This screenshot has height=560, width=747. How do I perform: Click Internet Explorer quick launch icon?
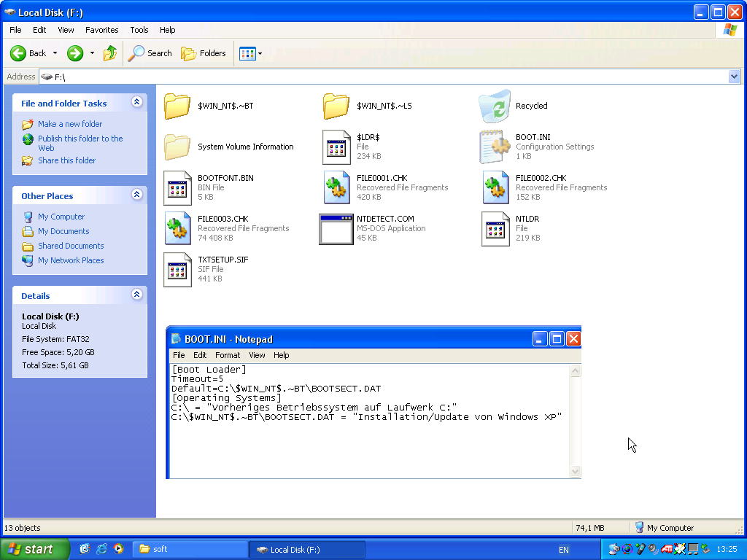pos(101,549)
